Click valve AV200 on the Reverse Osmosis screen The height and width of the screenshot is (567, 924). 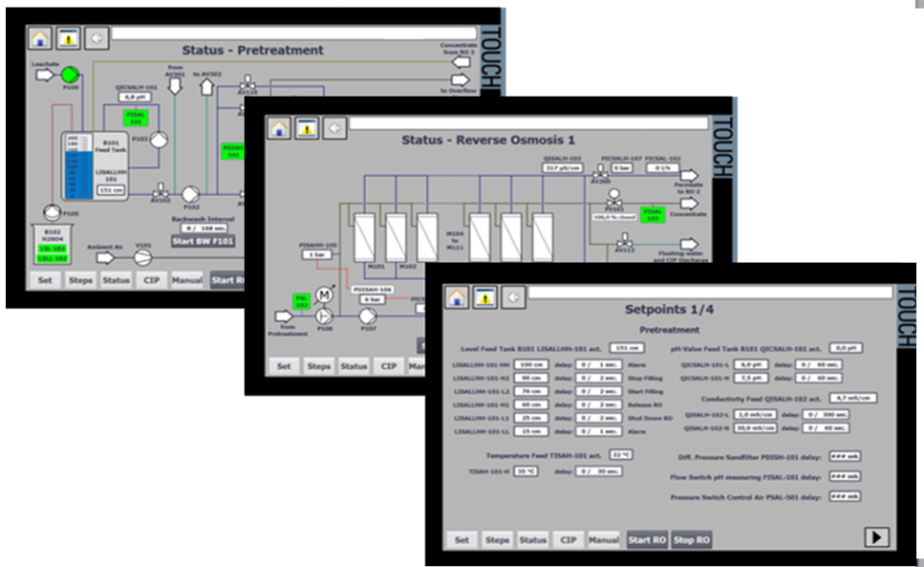[600, 172]
